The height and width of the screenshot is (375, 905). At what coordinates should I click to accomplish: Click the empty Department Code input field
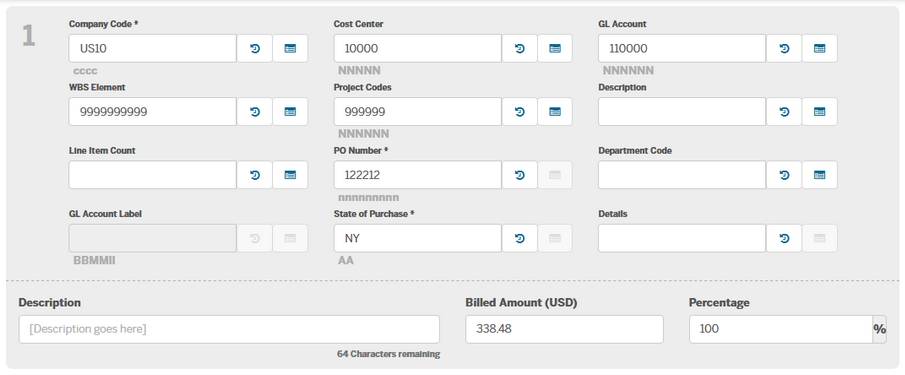[682, 175]
